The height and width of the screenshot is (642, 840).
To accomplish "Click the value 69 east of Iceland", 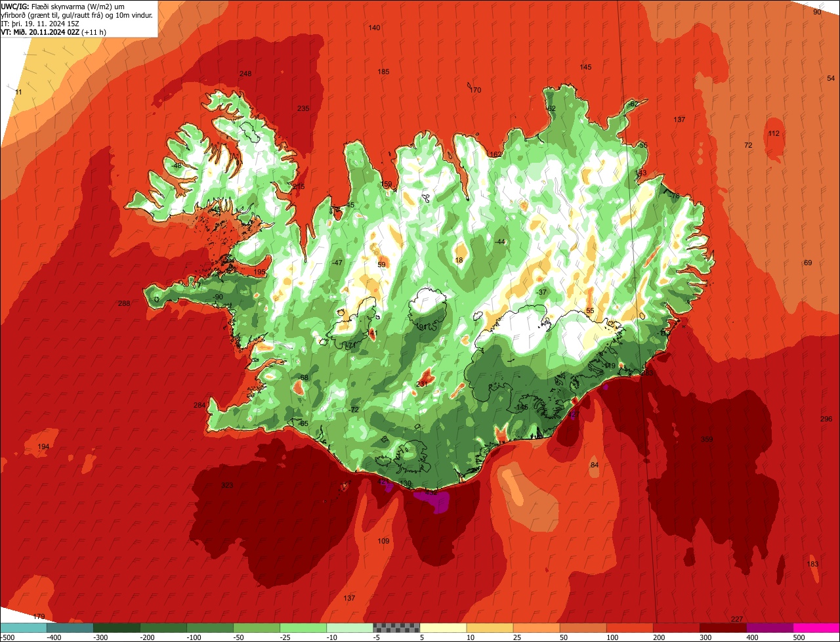I will tap(808, 263).
